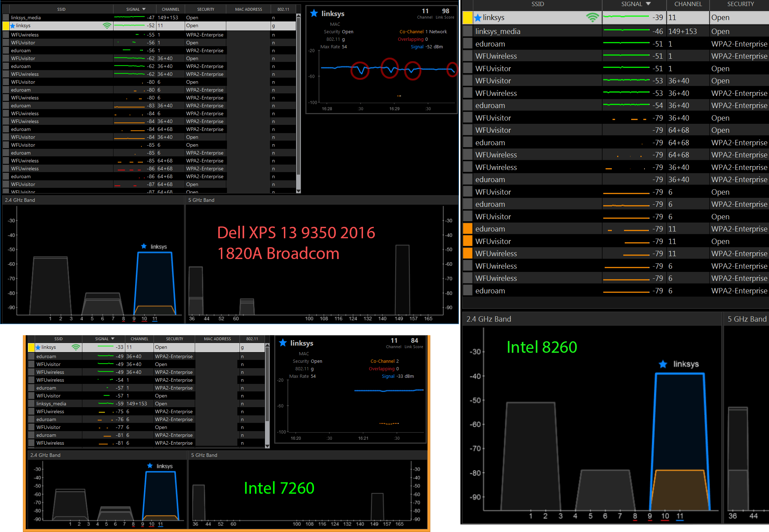The image size is (769, 532).
Task: Click 'Signal -52 dBm' text in Dell details
Action: pyautogui.click(x=427, y=47)
